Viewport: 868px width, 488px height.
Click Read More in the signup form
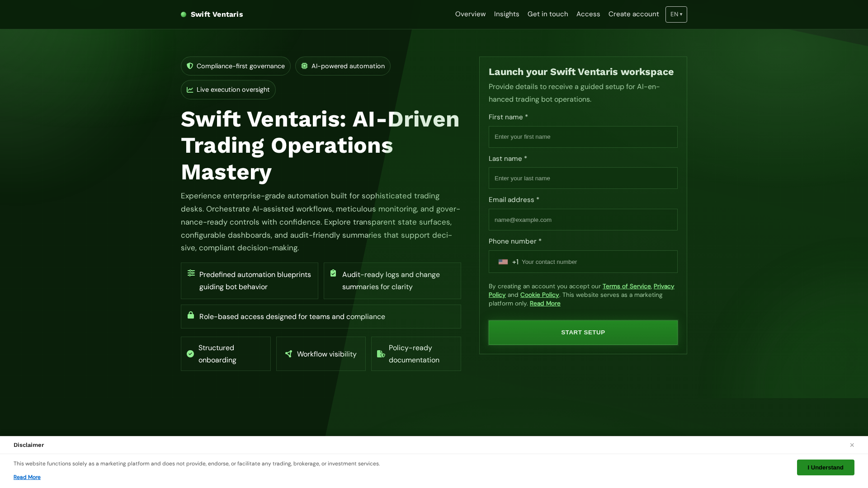(x=545, y=304)
